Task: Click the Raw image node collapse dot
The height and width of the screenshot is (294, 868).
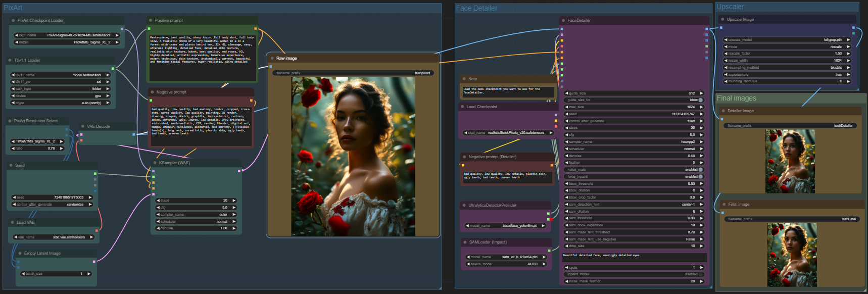Action: coord(272,58)
